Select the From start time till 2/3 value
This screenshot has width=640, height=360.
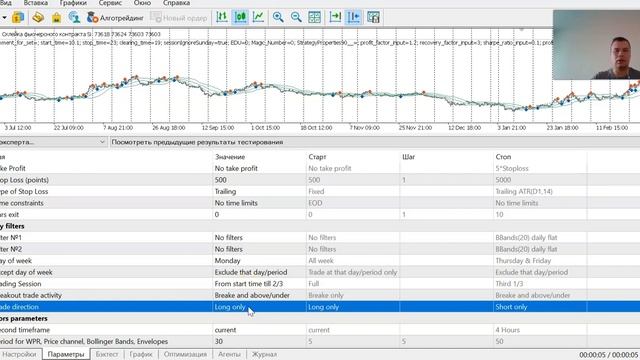(x=259, y=284)
